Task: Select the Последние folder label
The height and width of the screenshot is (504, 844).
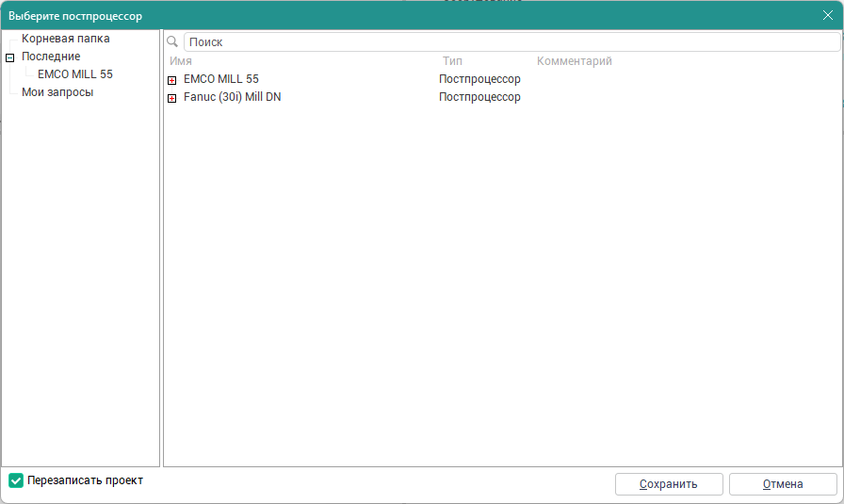Action: [51, 57]
